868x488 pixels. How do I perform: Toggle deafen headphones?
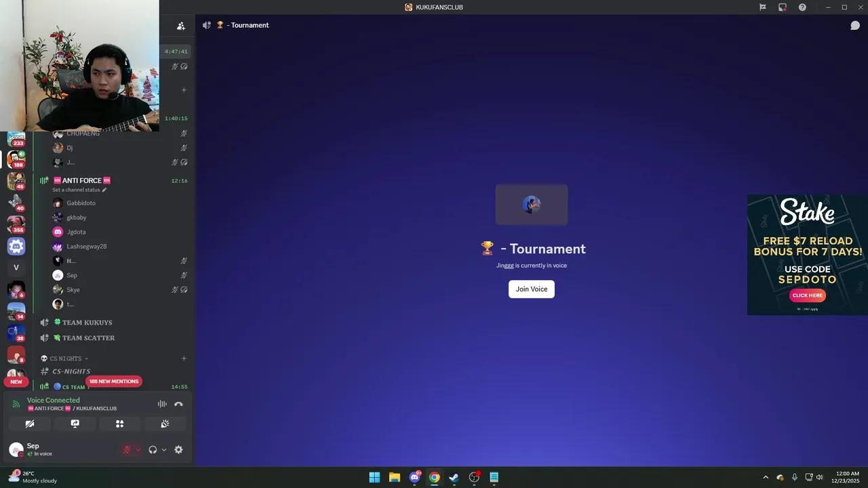coord(153,450)
